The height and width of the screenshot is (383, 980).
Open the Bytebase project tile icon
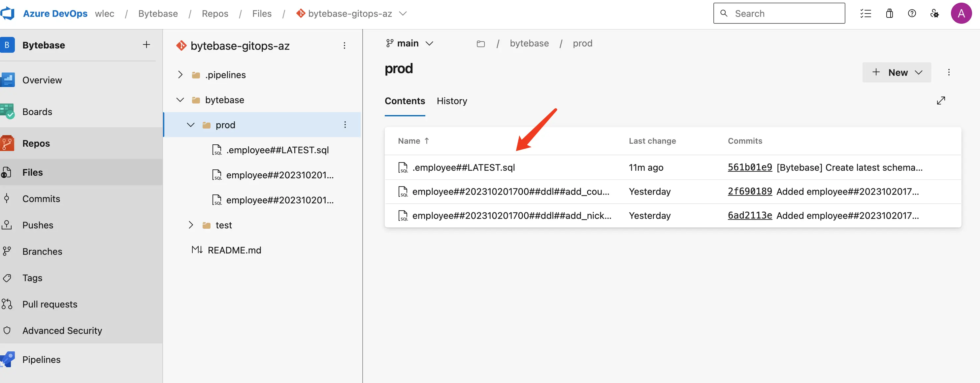pyautogui.click(x=7, y=45)
